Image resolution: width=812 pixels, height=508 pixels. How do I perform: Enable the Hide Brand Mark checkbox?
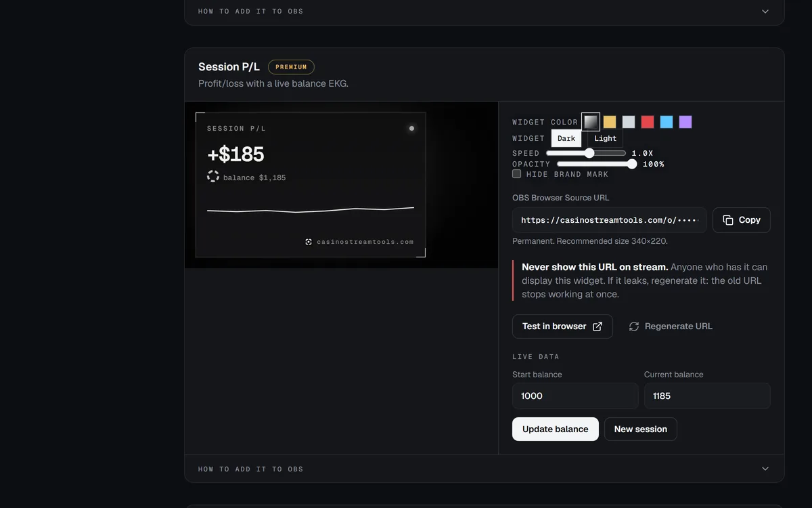click(x=517, y=174)
